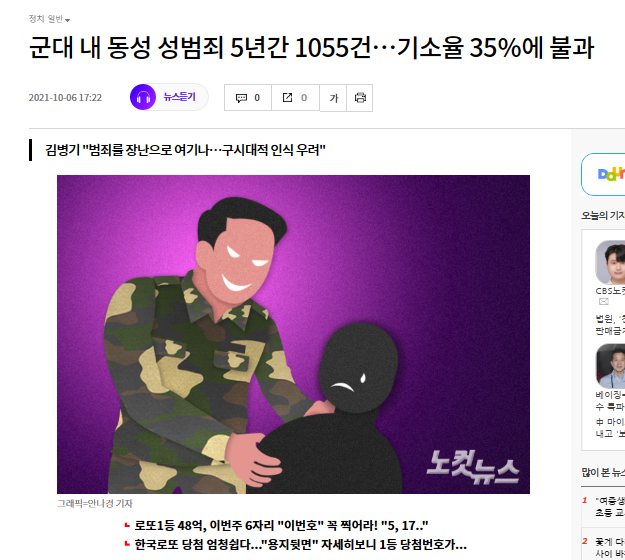The image size is (625, 560).
Task: Click the email envelope icon under CBS reporter
Action: pyautogui.click(x=604, y=302)
